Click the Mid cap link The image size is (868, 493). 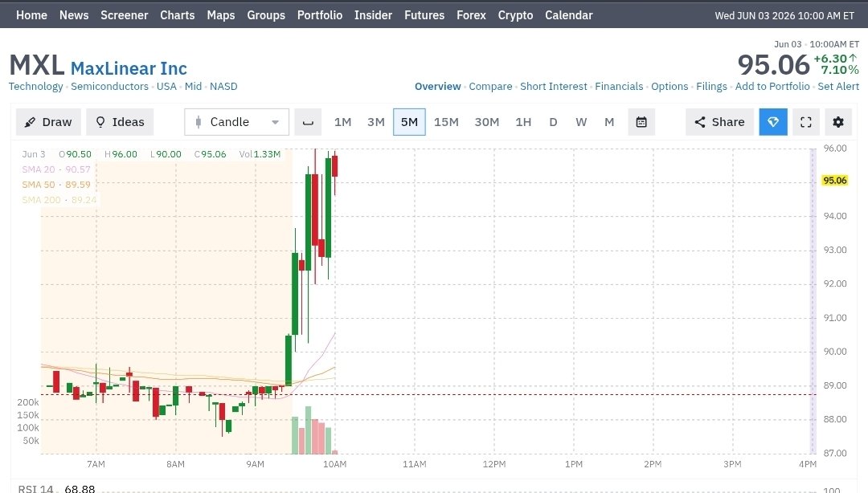click(193, 87)
